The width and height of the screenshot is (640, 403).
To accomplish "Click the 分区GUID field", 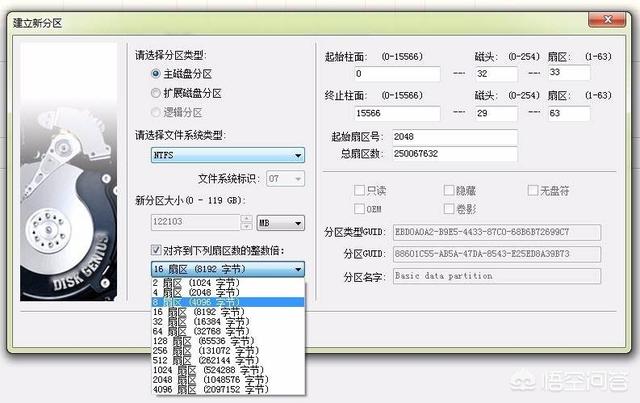I will (x=497, y=254).
